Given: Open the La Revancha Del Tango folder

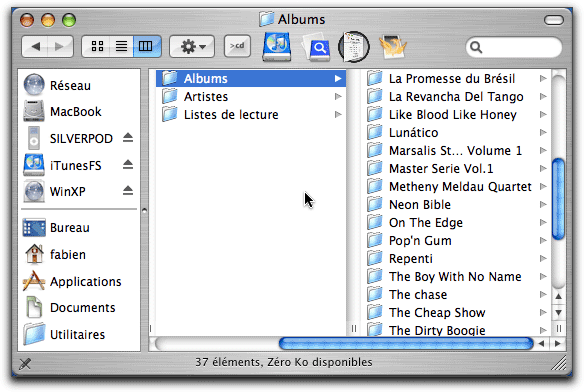Looking at the screenshot, I should (x=457, y=97).
